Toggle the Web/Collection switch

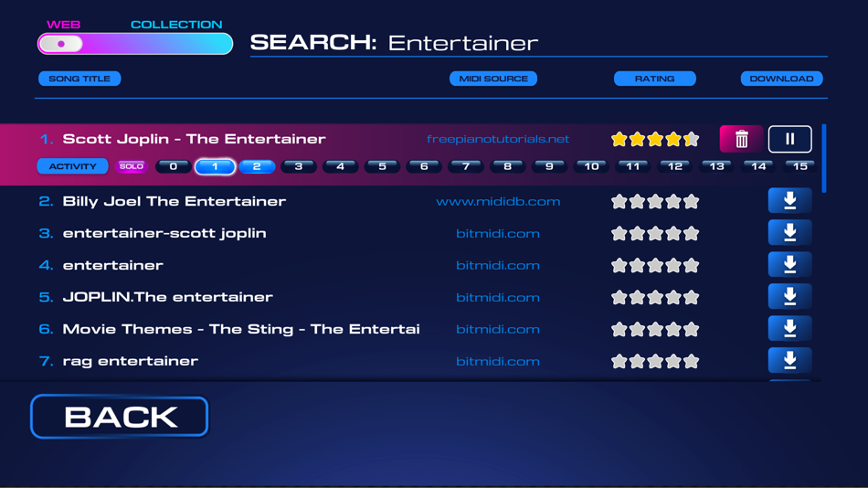(x=135, y=44)
